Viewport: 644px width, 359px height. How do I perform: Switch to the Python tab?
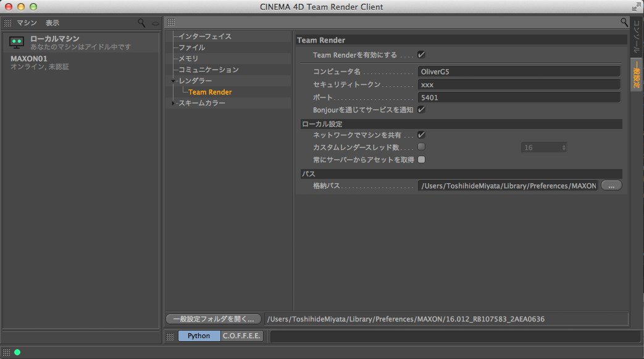click(x=199, y=336)
